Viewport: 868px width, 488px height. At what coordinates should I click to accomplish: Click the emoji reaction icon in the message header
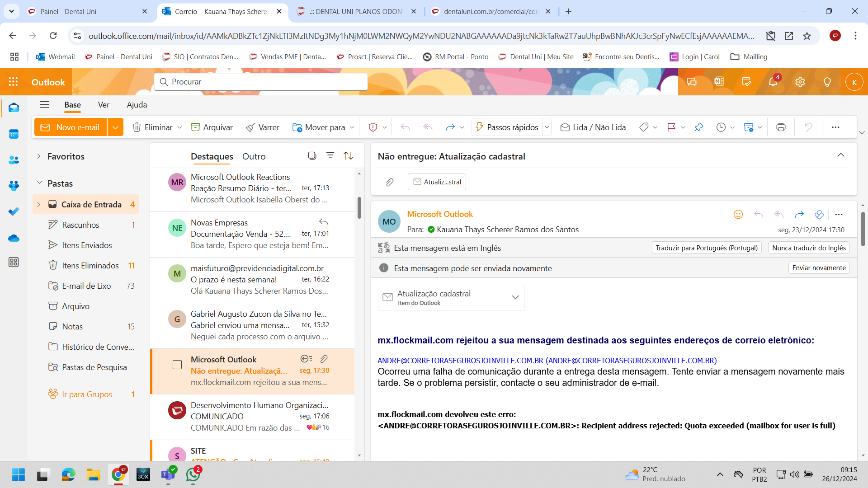(x=738, y=215)
